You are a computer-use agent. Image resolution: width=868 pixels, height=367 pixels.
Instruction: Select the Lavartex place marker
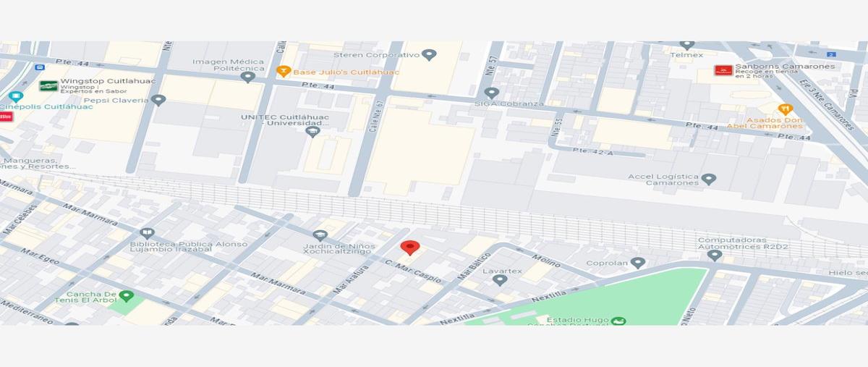500,280
